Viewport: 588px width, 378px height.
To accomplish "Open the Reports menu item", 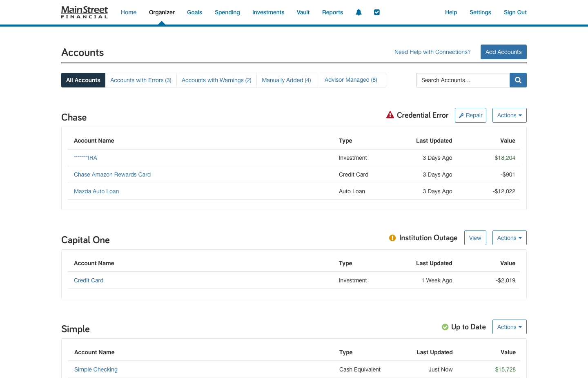I will [332, 12].
